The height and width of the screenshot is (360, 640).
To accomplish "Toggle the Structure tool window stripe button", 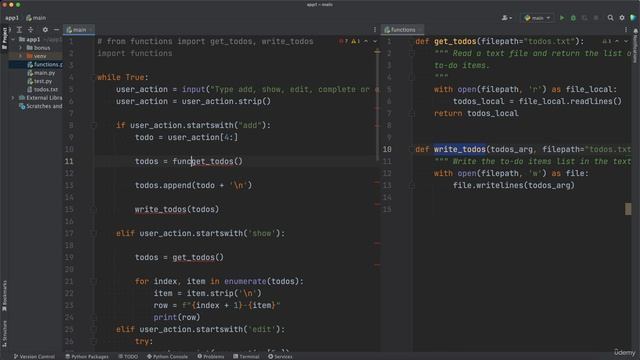I will pos(4,333).
